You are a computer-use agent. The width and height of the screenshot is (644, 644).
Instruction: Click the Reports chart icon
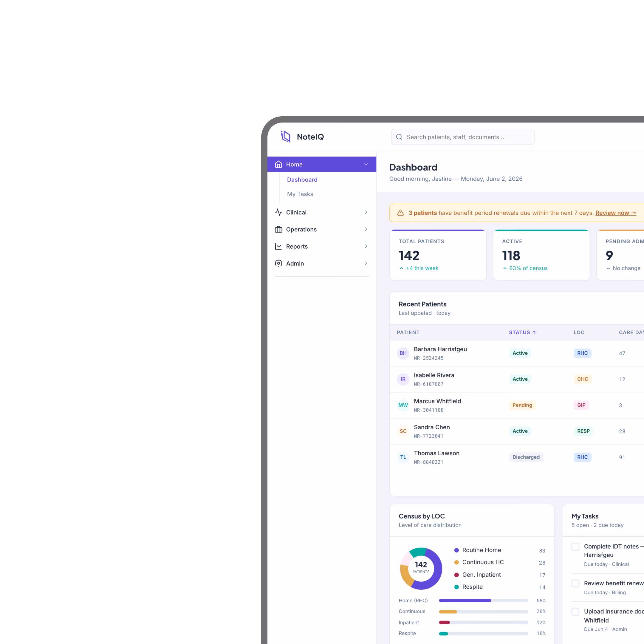[279, 246]
